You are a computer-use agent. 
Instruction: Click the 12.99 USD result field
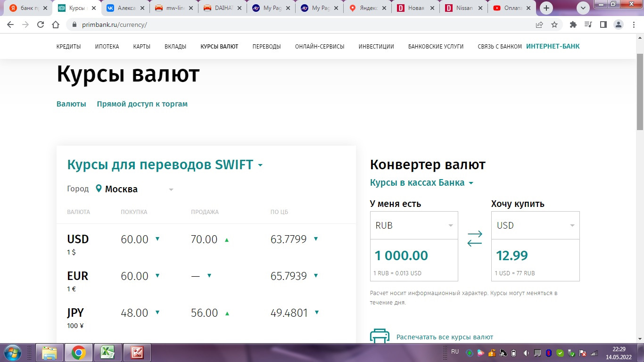tap(536, 260)
